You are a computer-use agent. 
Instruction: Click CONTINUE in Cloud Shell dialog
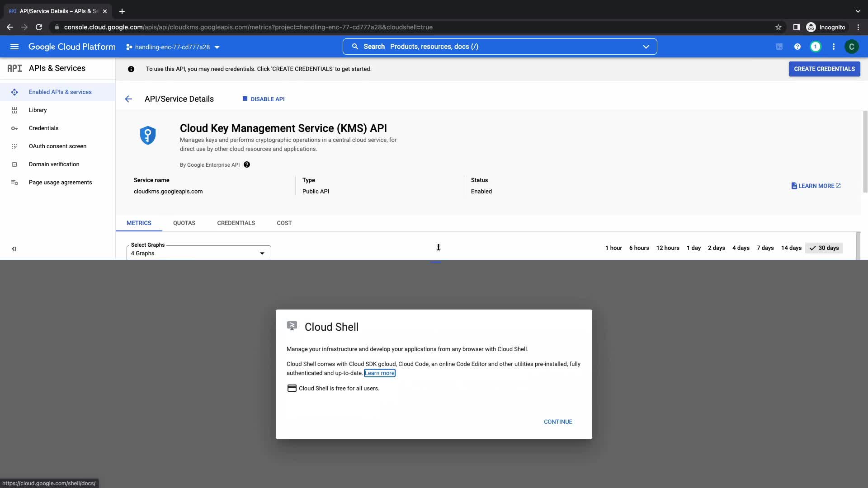[557, 422]
